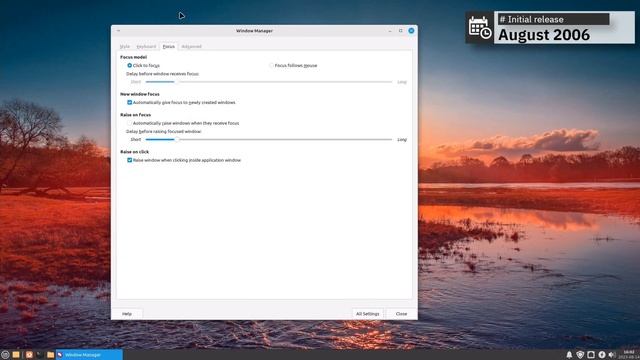Toggle raise window when clicking inside
This screenshot has width=640, height=360.
[x=129, y=160]
